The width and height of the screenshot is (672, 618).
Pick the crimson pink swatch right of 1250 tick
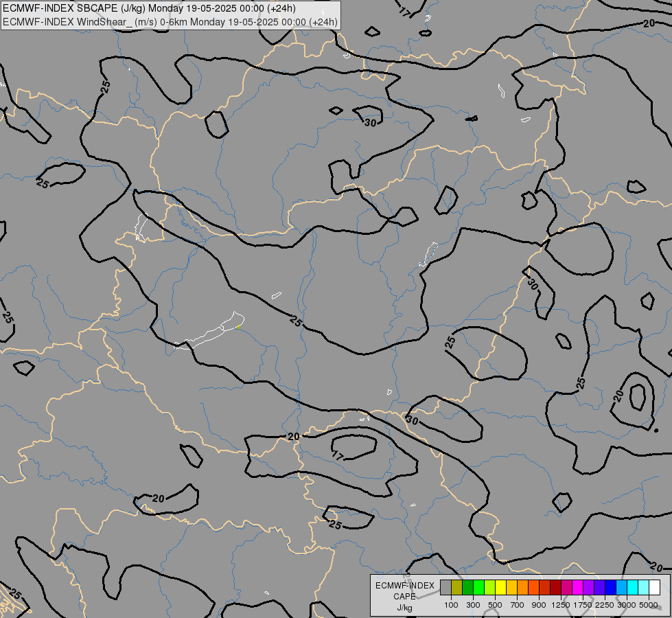point(566,587)
